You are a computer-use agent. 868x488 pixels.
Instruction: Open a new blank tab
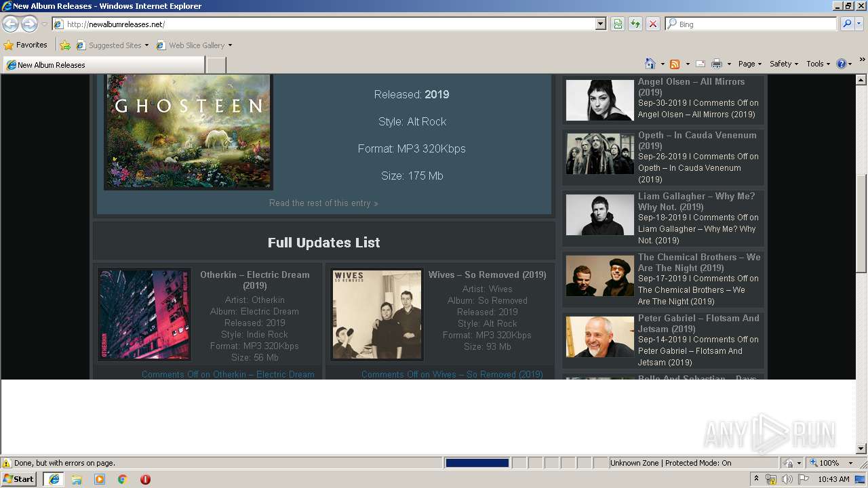coord(216,65)
